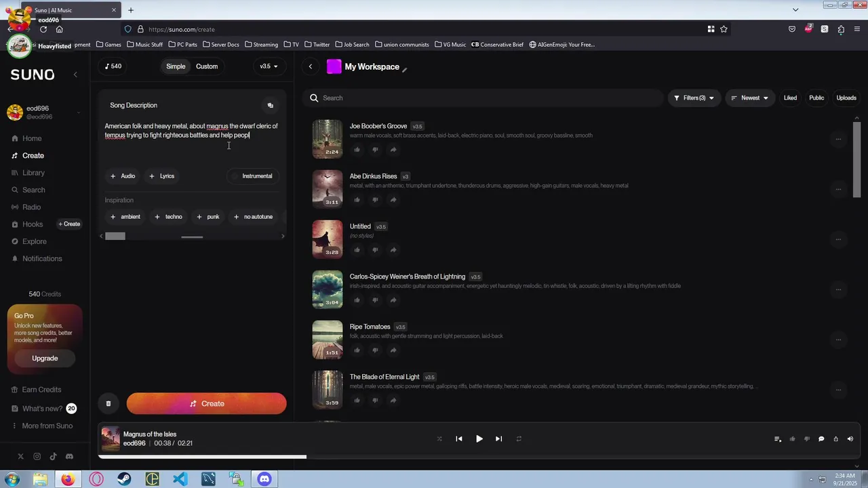The image size is (868, 488).
Task: Open Explore in the sidebar
Action: click(x=34, y=241)
